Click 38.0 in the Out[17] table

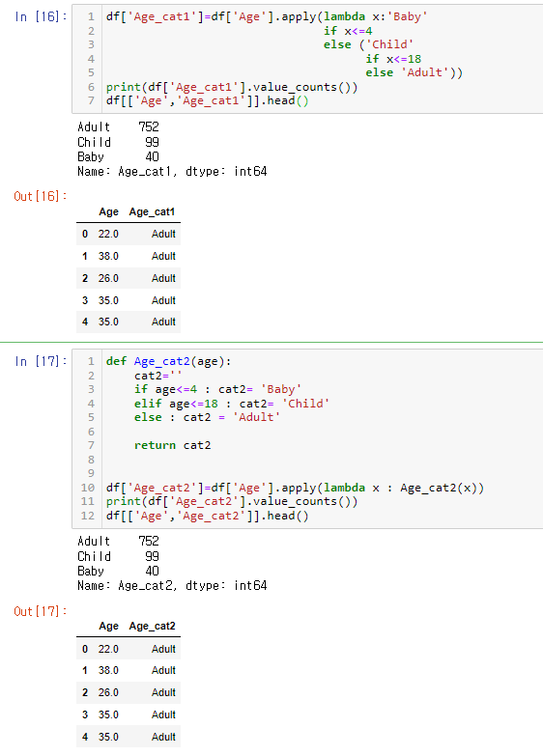tap(108, 670)
